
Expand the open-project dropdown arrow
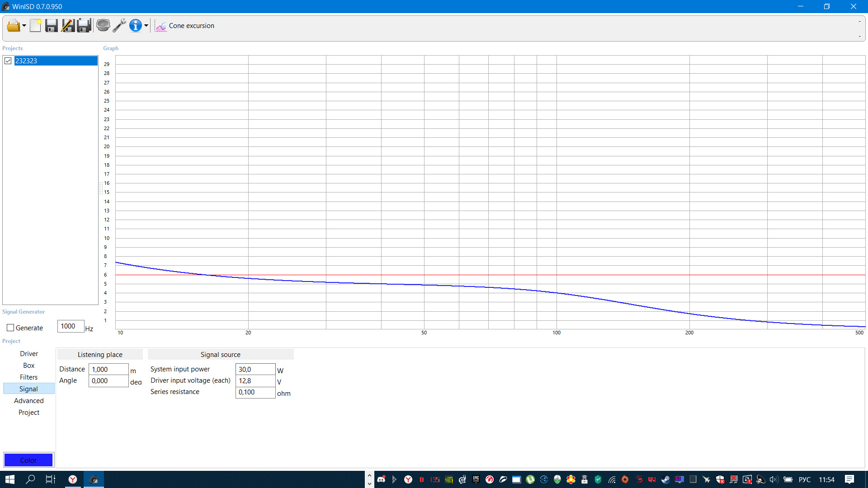[x=24, y=26]
